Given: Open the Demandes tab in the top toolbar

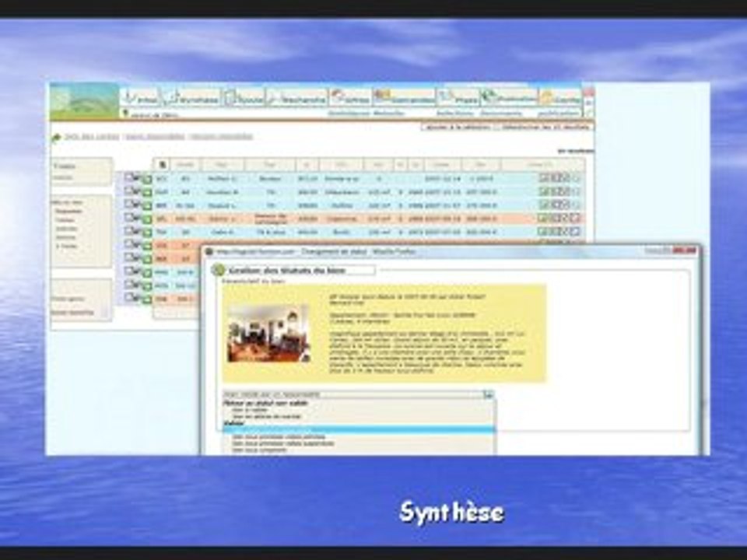Looking at the screenshot, I should point(404,98).
